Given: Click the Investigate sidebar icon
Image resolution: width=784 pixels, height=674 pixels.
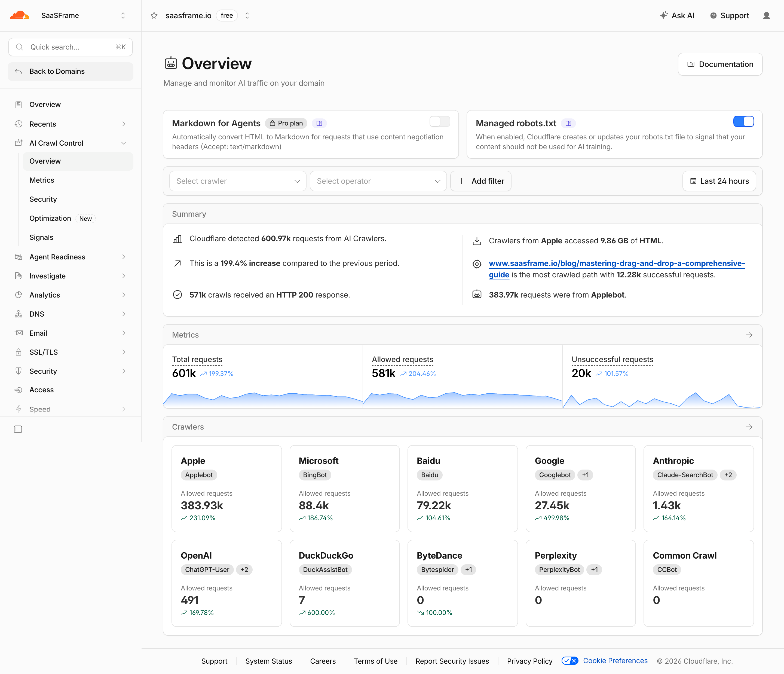Looking at the screenshot, I should pyautogui.click(x=19, y=276).
